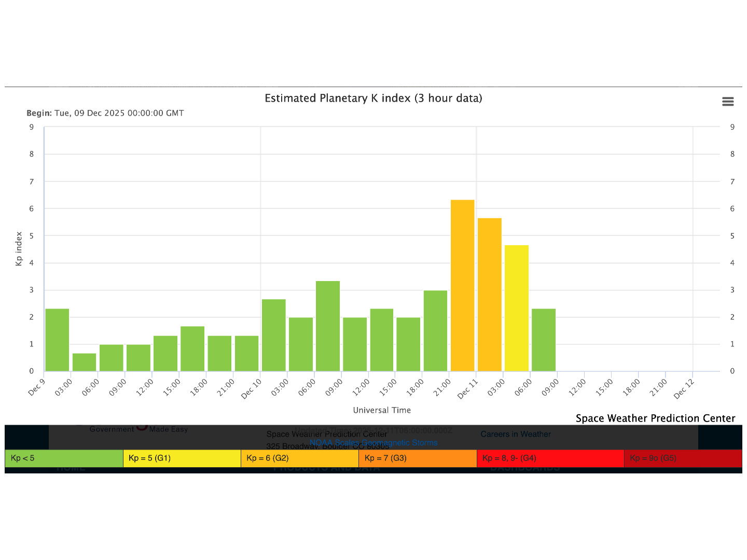Image resolution: width=747 pixels, height=560 pixels.
Task: Click the Universal Time axis label
Action: (382, 410)
